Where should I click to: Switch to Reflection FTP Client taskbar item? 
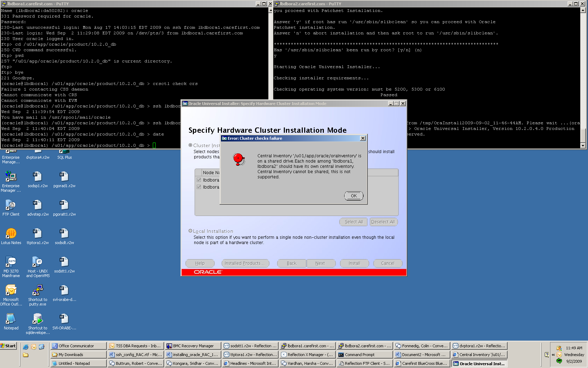pyautogui.click(x=365, y=363)
